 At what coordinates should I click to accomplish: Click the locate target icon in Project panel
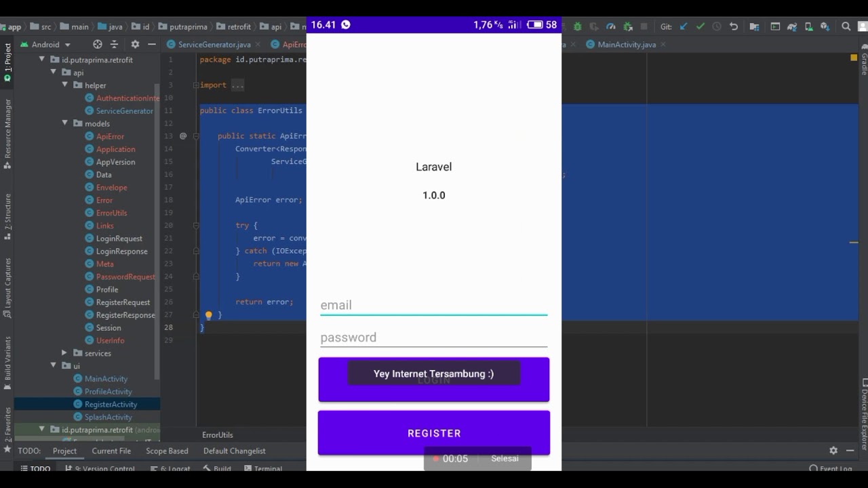(x=97, y=44)
